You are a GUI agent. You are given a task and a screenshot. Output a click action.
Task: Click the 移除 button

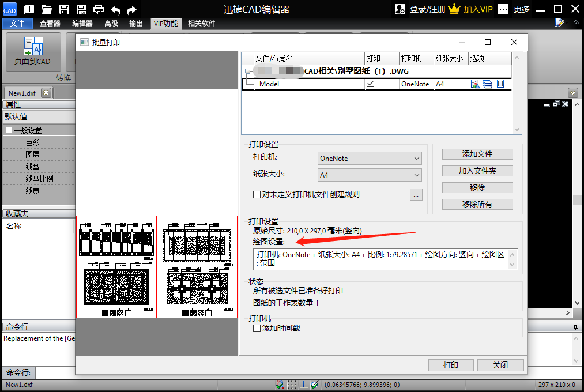[x=477, y=187]
